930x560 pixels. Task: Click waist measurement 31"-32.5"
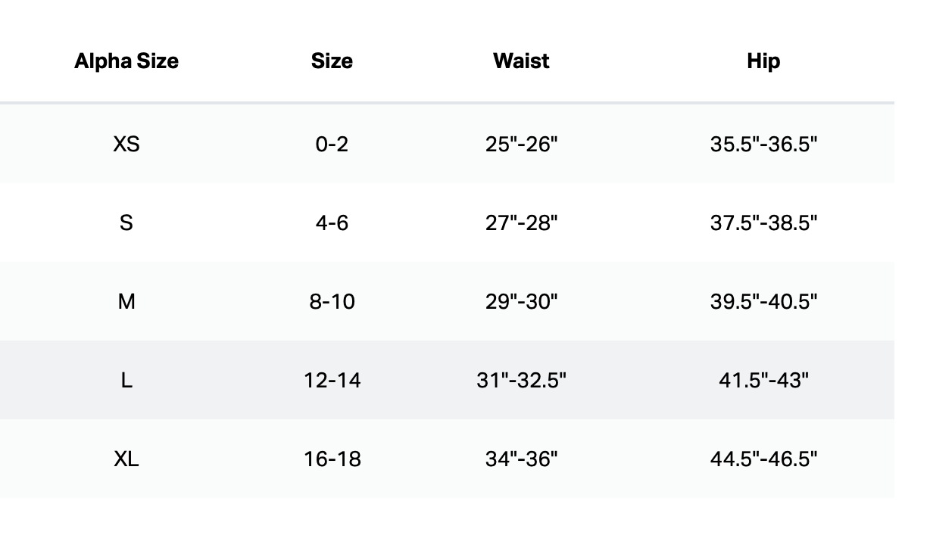[521, 380]
